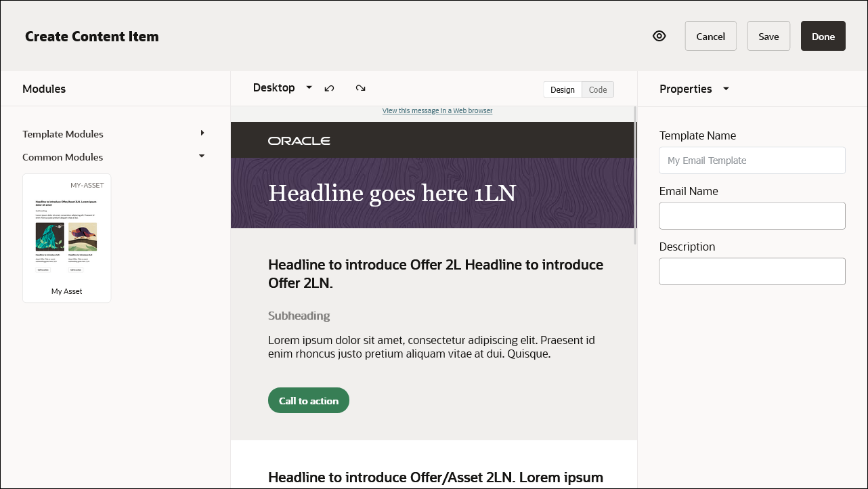Click the Common Modules collapse chevron
The height and width of the screenshot is (489, 868).
[201, 156]
